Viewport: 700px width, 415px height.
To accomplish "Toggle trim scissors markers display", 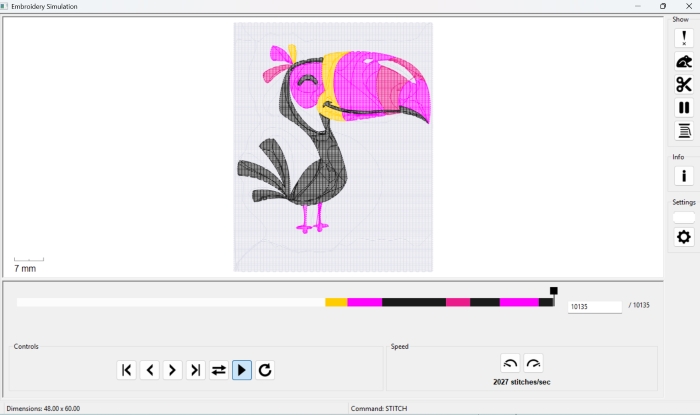I will click(684, 85).
